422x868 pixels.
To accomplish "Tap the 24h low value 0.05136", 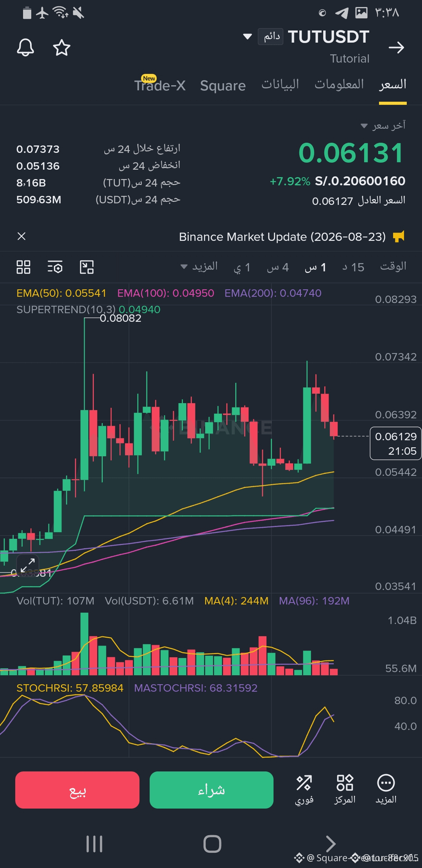I will click(38, 166).
